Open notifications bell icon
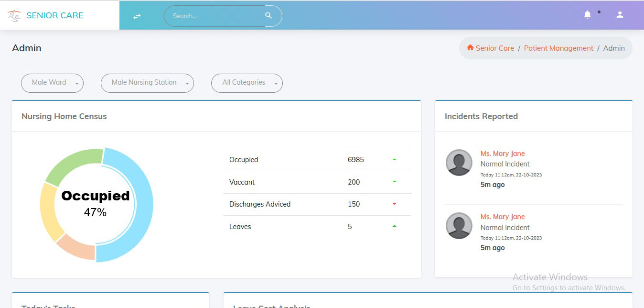The height and width of the screenshot is (308, 644). [587, 15]
